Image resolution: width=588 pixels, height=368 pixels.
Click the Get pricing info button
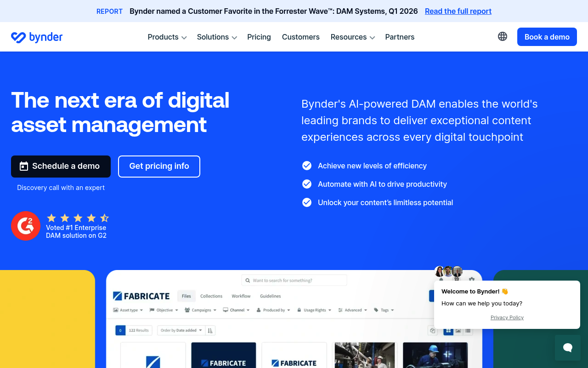(159, 166)
